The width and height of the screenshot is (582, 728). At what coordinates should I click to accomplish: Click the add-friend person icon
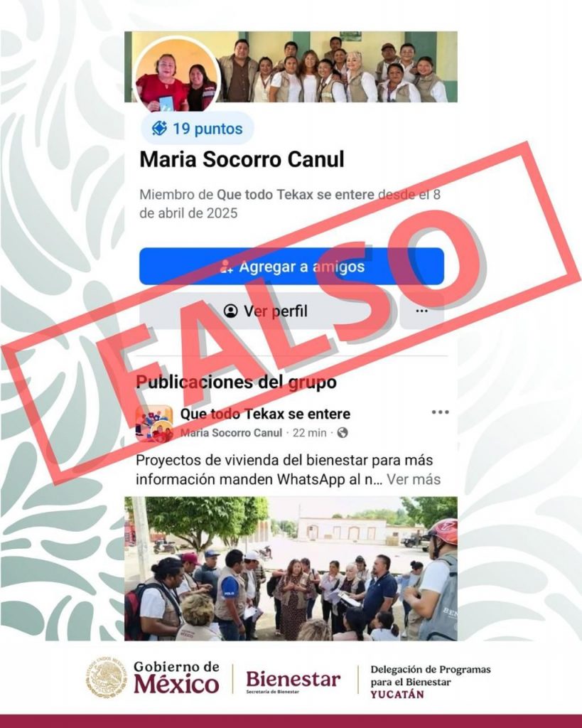pos(226,267)
